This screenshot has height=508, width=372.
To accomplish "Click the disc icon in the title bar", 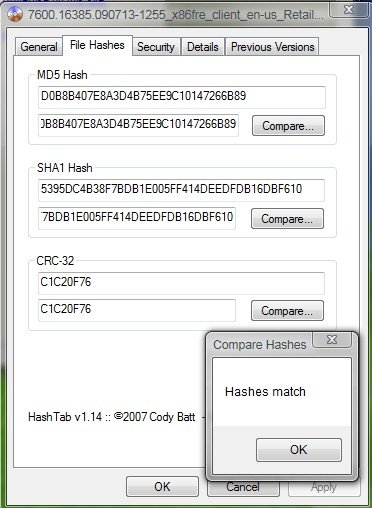I will (x=15, y=14).
